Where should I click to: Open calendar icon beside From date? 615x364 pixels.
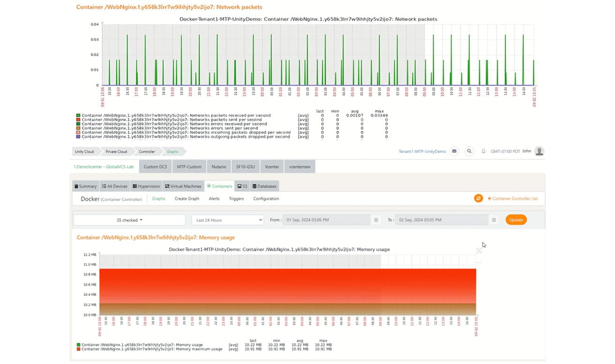[x=375, y=220]
